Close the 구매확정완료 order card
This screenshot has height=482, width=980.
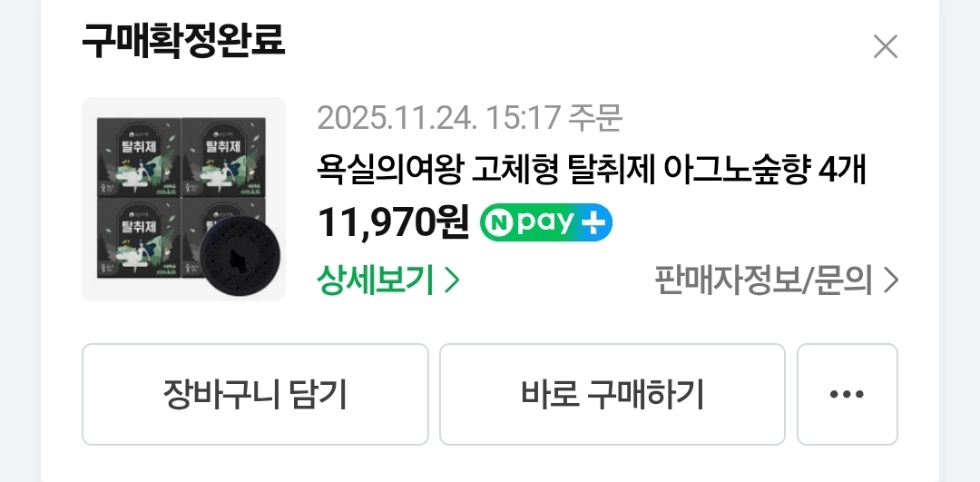tap(885, 47)
